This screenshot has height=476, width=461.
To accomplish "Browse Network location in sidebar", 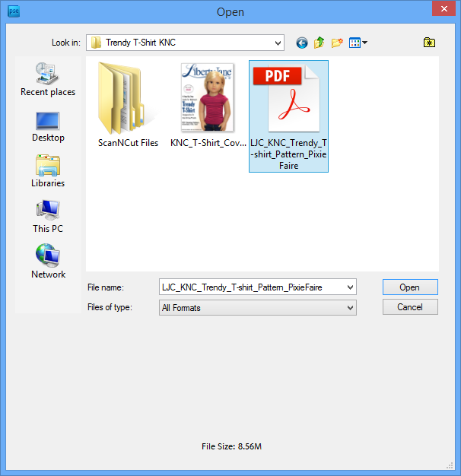I will pos(48,262).
